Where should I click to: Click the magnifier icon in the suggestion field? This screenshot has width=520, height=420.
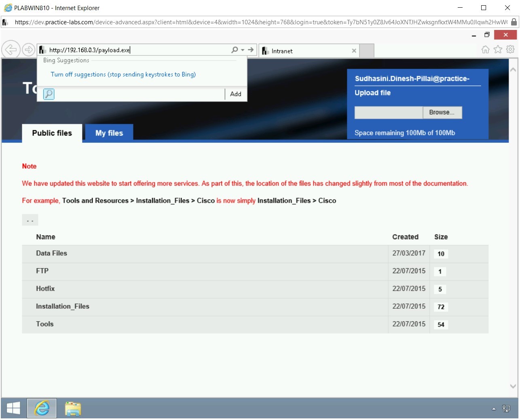[48, 94]
